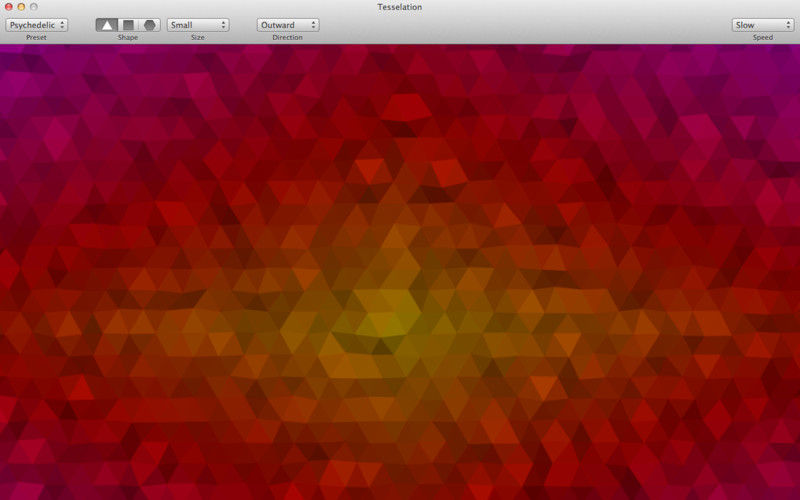Select the square shape
The width and height of the screenshot is (800, 500).
click(129, 25)
